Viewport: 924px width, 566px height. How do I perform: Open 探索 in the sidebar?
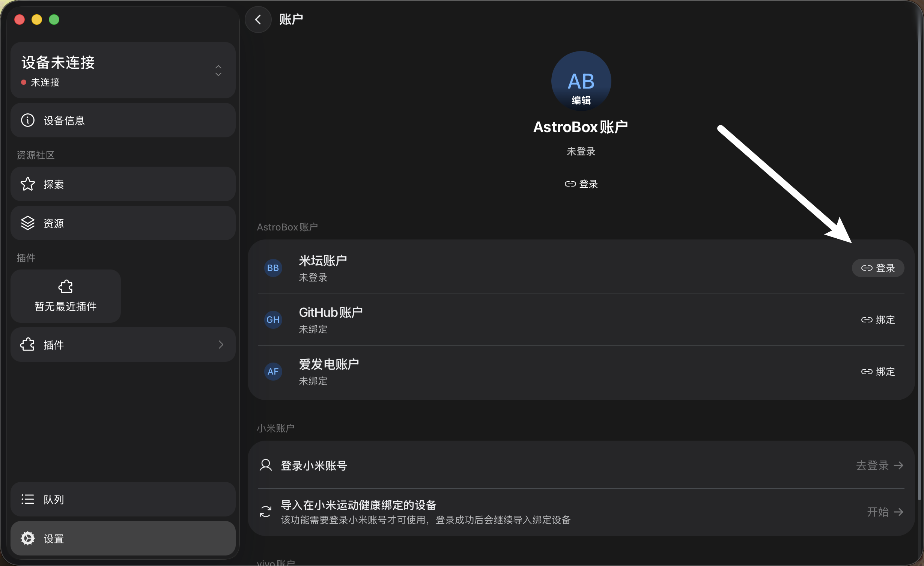[123, 184]
